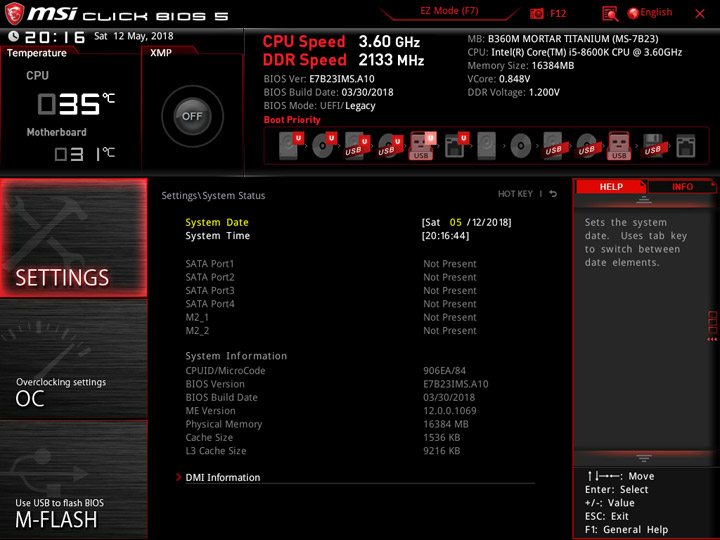
Task: Select the highlighted UEFI USB key boot icon
Action: coord(422,145)
